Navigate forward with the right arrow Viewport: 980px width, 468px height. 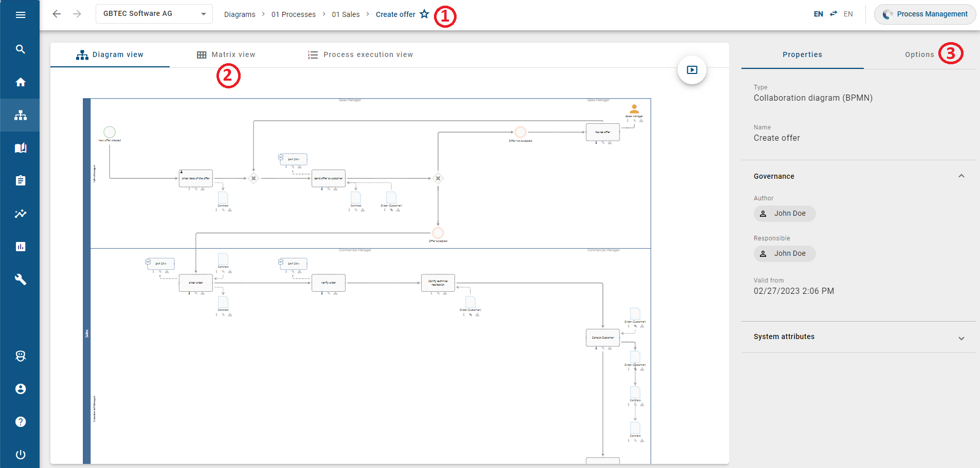(x=77, y=14)
